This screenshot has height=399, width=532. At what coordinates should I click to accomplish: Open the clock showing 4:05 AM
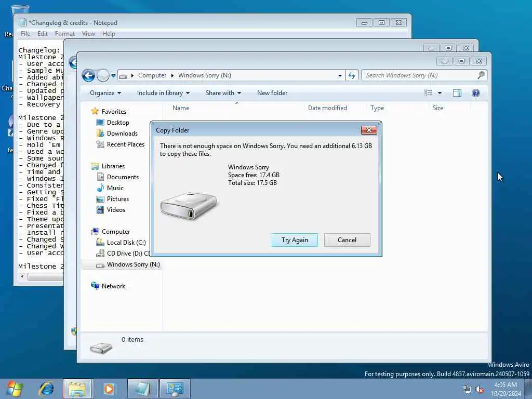tap(506, 389)
